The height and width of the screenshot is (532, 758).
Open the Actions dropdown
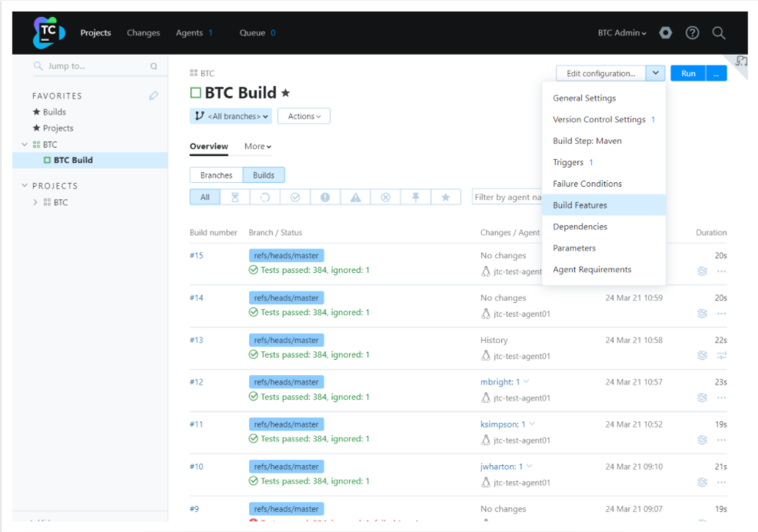(x=304, y=116)
